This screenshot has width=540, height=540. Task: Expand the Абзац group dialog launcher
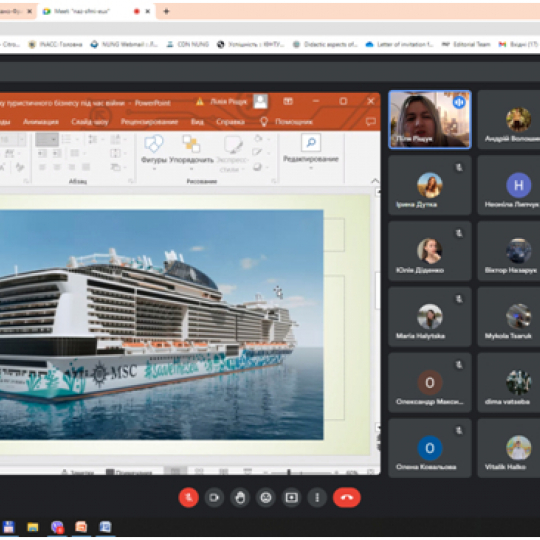coord(131,181)
